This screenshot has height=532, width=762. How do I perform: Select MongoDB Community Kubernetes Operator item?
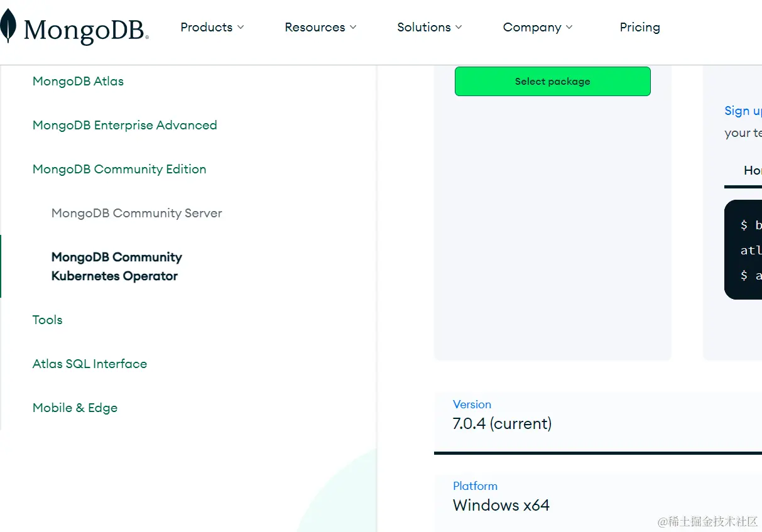click(x=116, y=266)
